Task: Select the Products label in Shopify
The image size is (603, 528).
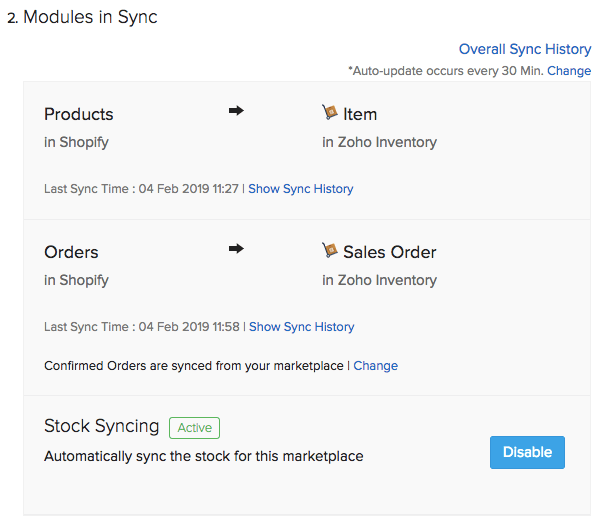Action: pyautogui.click(x=79, y=114)
